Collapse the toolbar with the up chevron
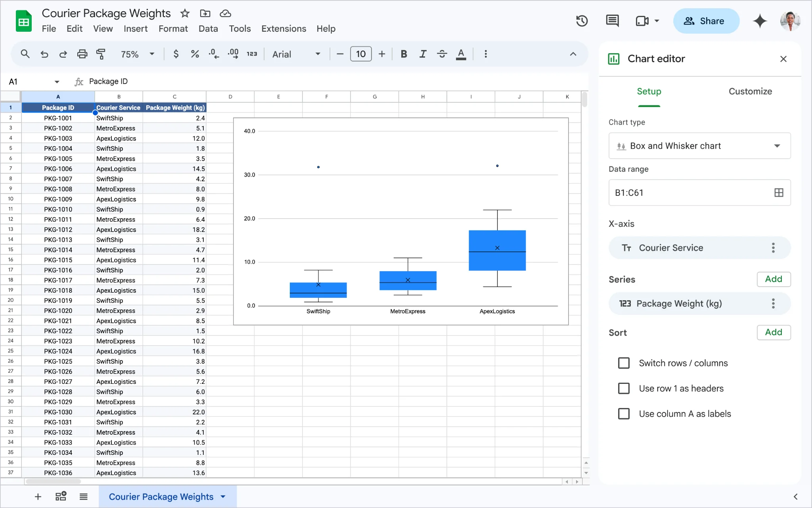812x508 pixels. [573, 54]
